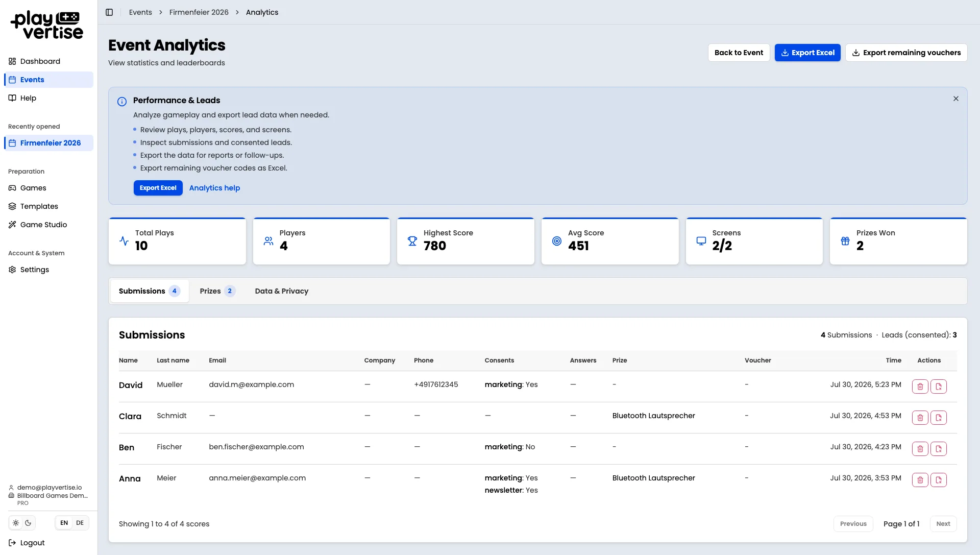Open Help in the sidebar
This screenshot has height=555, width=980.
pyautogui.click(x=48, y=98)
